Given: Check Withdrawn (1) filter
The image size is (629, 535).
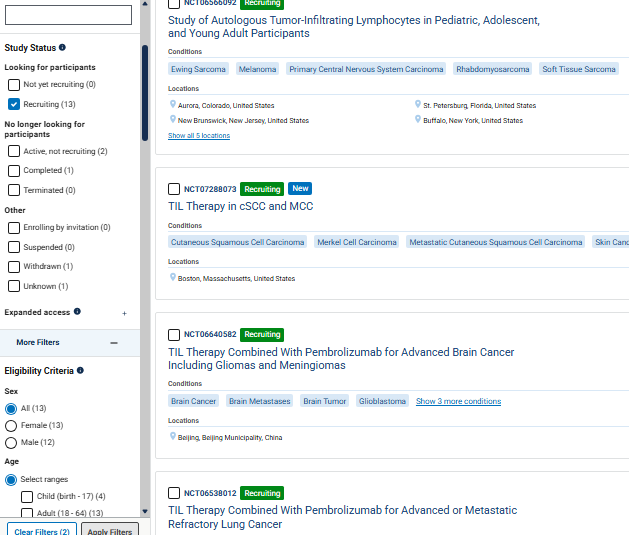Looking at the screenshot, I should 14,266.
